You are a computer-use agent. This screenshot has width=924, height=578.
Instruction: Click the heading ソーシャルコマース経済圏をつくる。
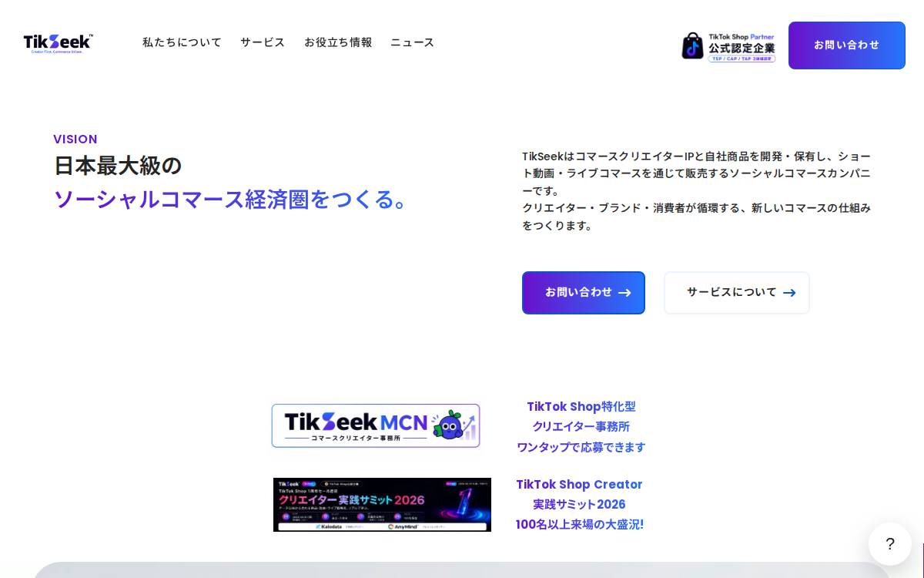230,200
